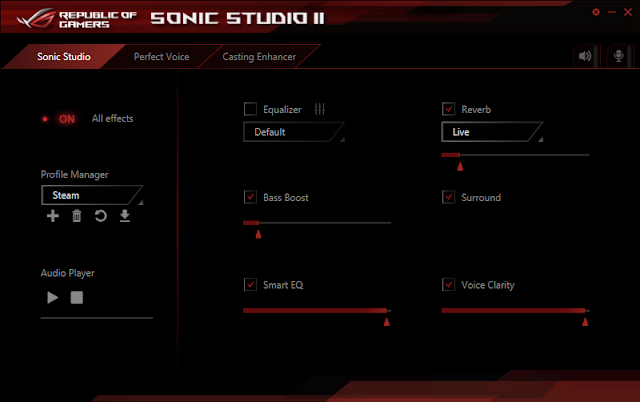Open settings gear in title bar
Image resolution: width=640 pixels, height=402 pixels.
(596, 12)
